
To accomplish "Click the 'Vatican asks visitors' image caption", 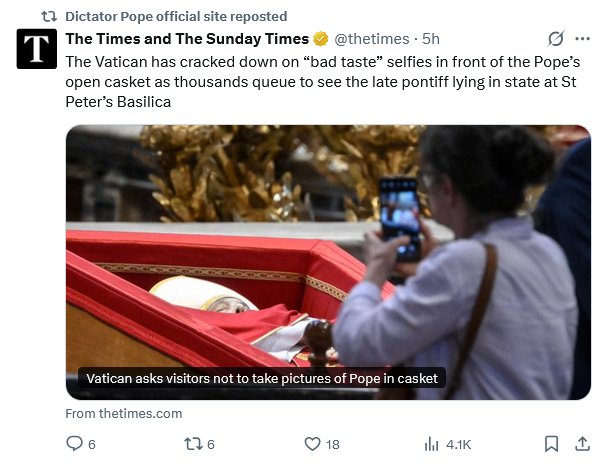I will point(262,379).
